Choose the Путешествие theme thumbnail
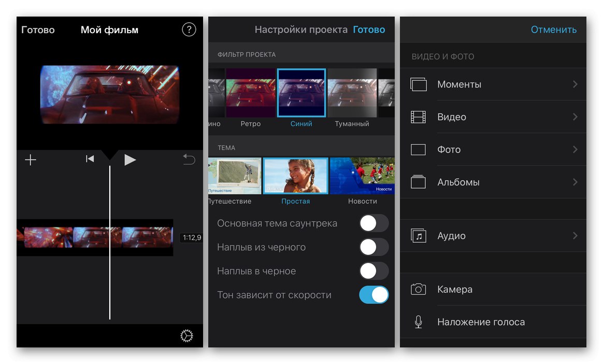Screen dimensions: 603x364 (x=235, y=176)
